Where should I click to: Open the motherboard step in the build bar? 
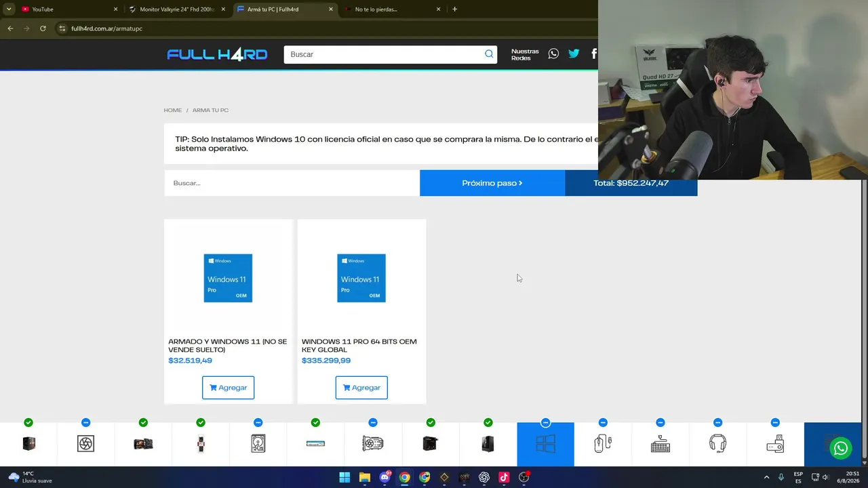point(143,444)
